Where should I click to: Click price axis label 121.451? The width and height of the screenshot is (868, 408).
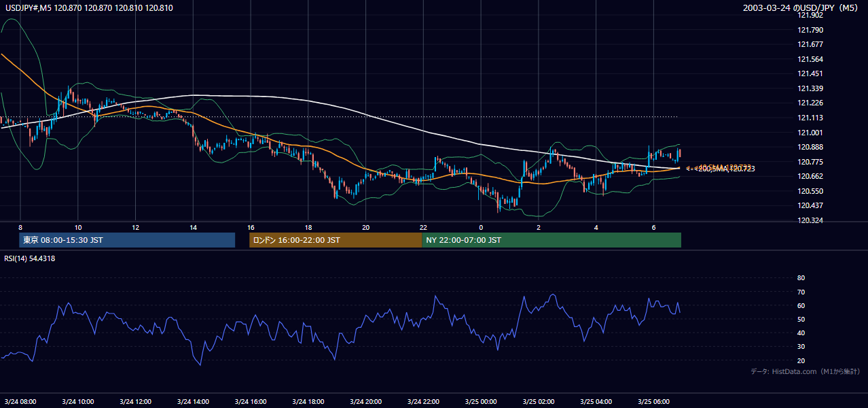[809, 74]
